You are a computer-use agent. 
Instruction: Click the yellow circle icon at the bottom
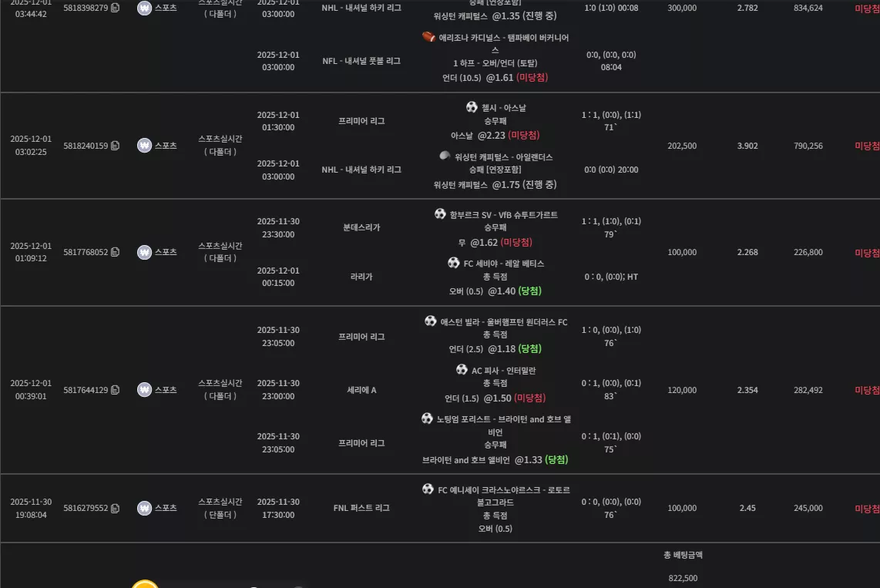[x=145, y=584]
